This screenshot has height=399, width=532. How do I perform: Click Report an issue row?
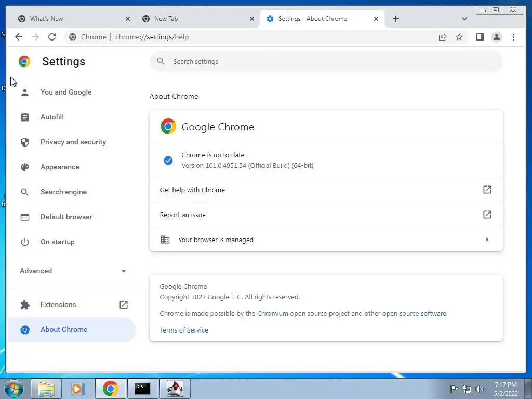point(326,215)
